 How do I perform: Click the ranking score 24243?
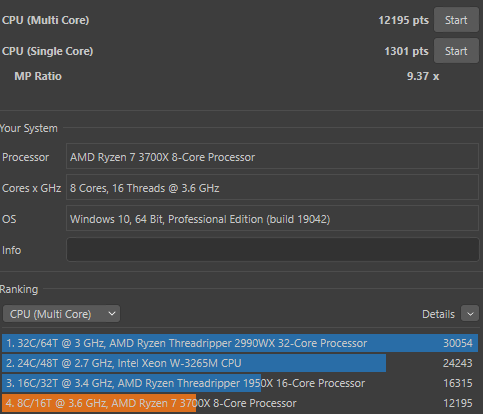(x=458, y=363)
